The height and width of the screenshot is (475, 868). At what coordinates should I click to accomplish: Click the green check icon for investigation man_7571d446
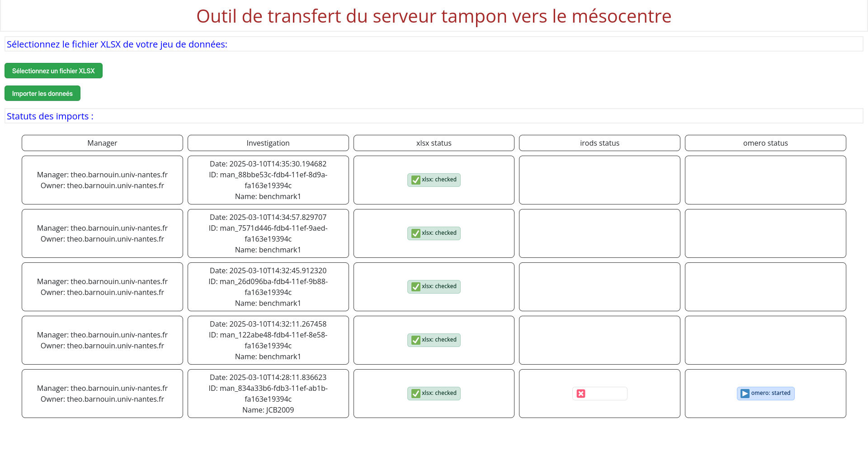coord(416,233)
